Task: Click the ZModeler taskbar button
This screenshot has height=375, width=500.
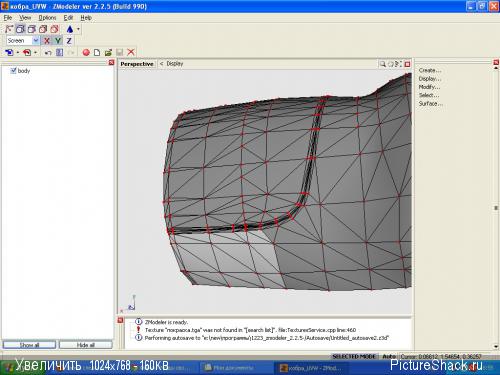Action: pos(312,368)
